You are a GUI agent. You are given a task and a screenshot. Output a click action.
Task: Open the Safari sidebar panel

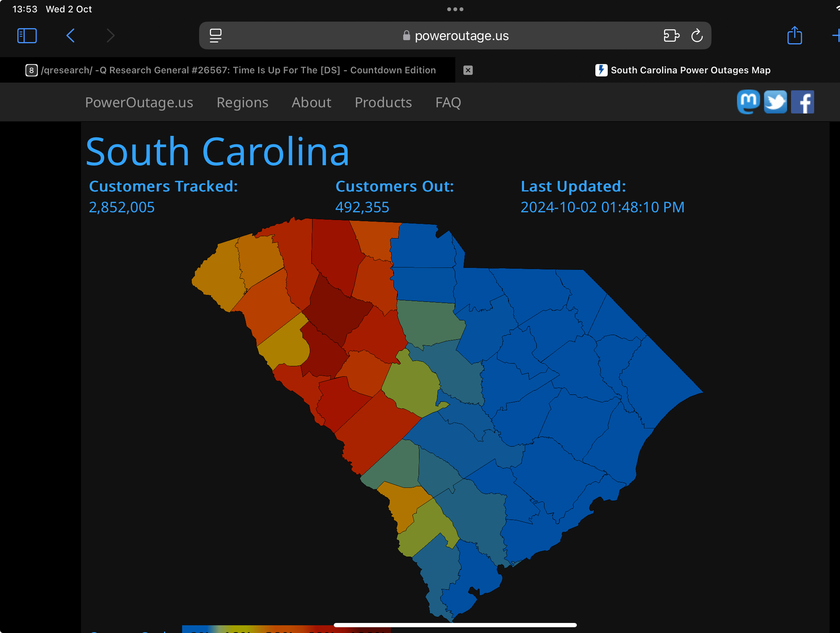pos(27,36)
